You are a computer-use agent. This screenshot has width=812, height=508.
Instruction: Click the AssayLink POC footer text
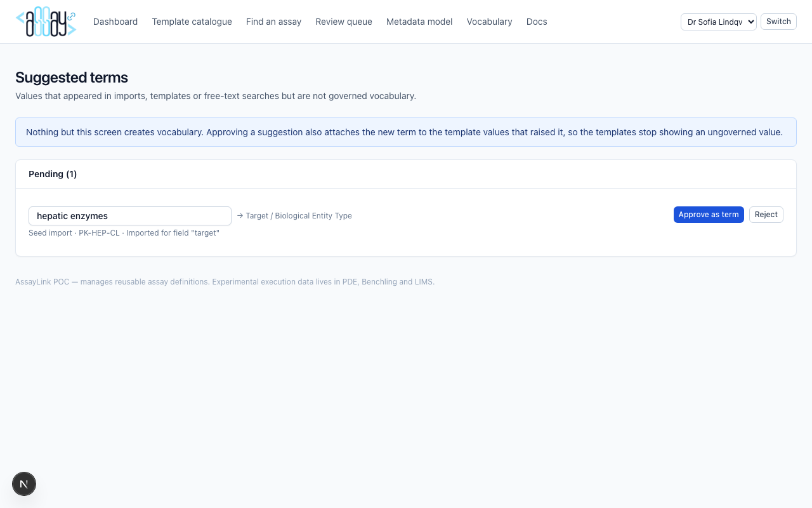[x=225, y=282]
